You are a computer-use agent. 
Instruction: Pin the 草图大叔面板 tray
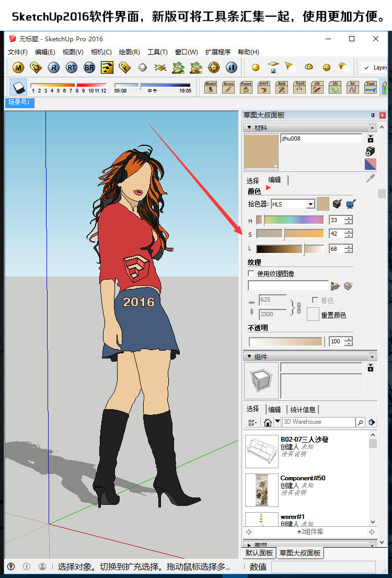coord(373,115)
